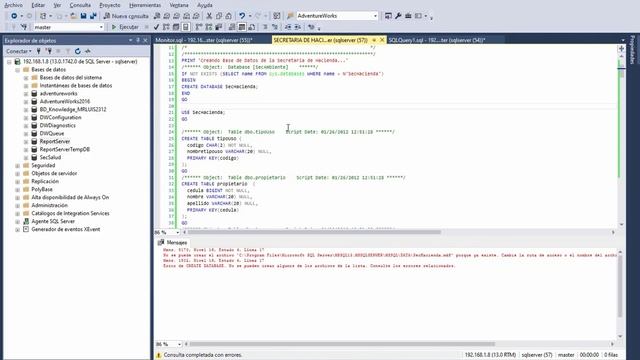Switch output to Results to Grid

point(242,27)
